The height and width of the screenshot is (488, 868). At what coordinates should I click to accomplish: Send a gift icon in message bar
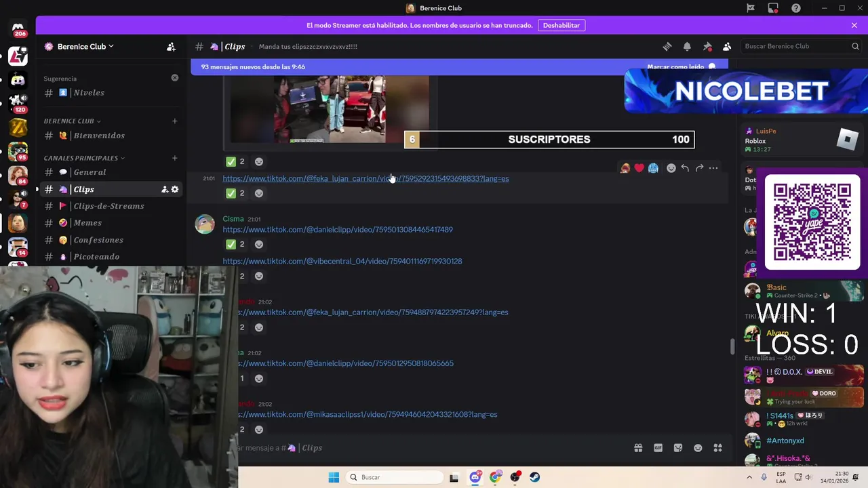[x=638, y=448]
